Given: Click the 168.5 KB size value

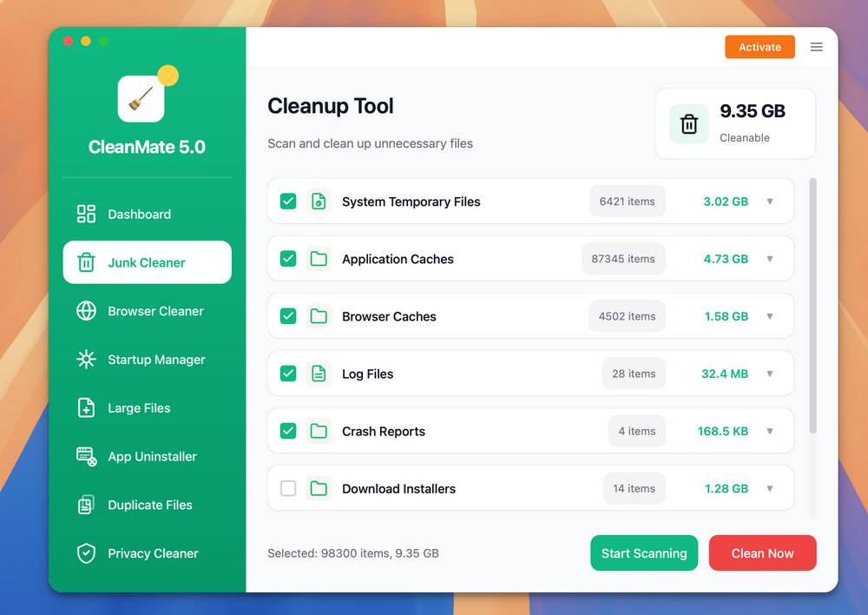Looking at the screenshot, I should click(723, 431).
